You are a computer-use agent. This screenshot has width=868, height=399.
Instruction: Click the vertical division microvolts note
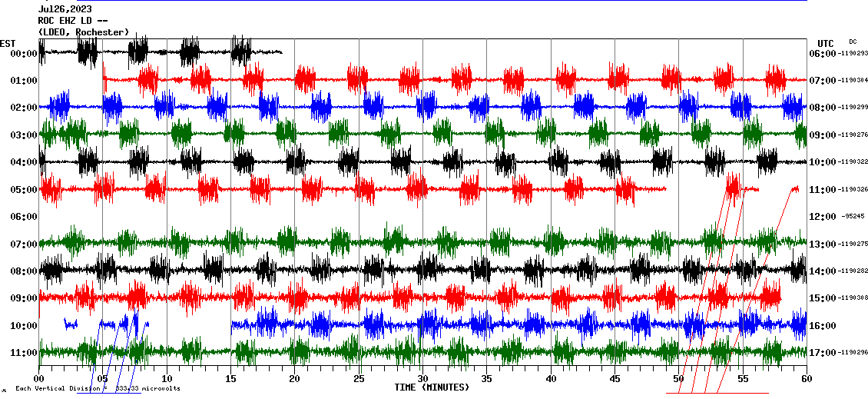pyautogui.click(x=98, y=389)
